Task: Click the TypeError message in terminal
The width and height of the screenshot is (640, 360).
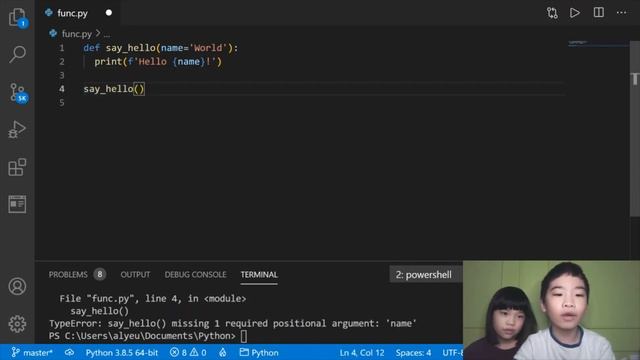Action: [x=233, y=324]
